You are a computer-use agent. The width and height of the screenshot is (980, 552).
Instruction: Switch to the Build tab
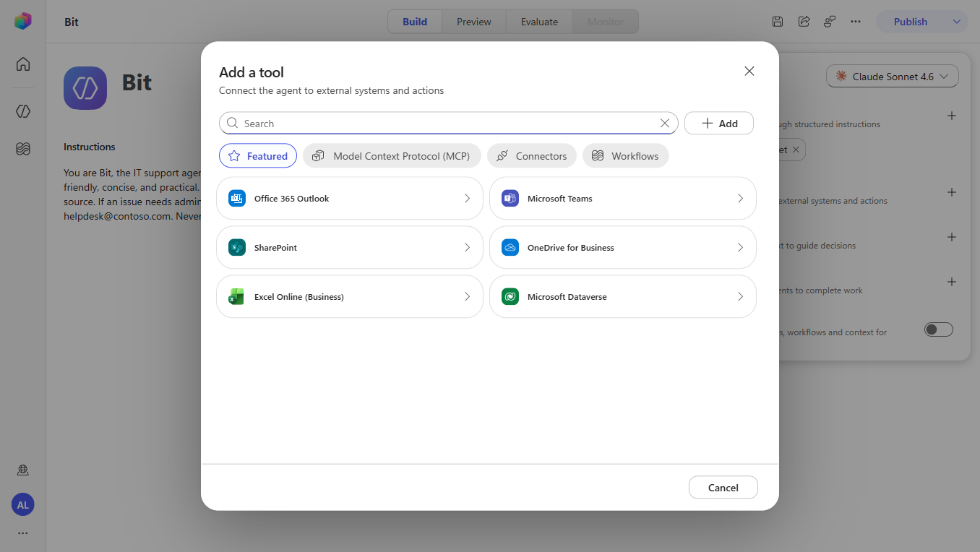point(415,22)
